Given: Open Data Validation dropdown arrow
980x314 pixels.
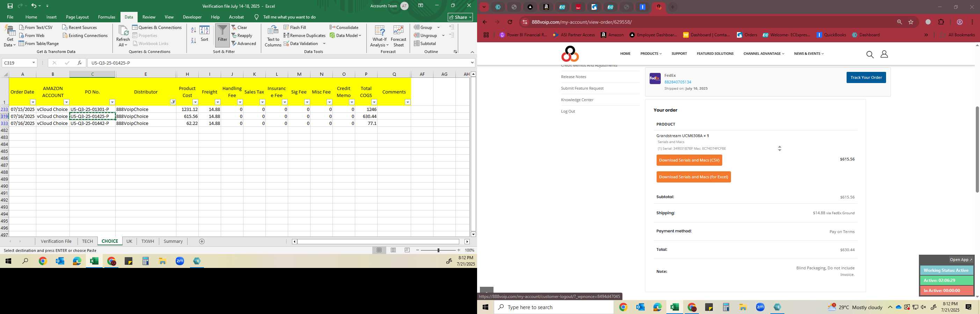Looking at the screenshot, I should [324, 43].
